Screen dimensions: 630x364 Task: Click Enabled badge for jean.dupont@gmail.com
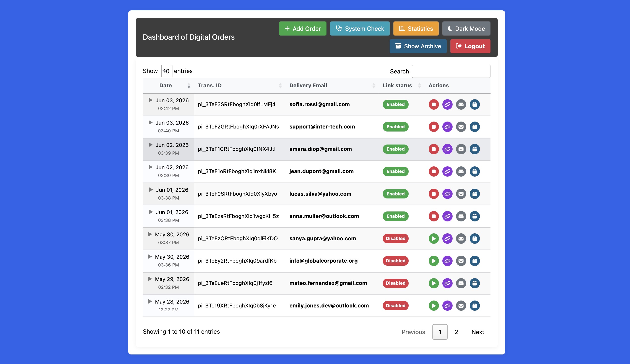coord(395,171)
